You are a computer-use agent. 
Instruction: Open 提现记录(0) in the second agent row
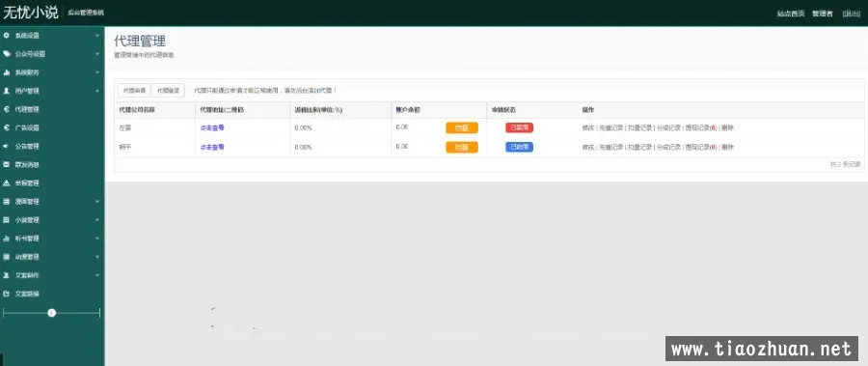[701, 148]
